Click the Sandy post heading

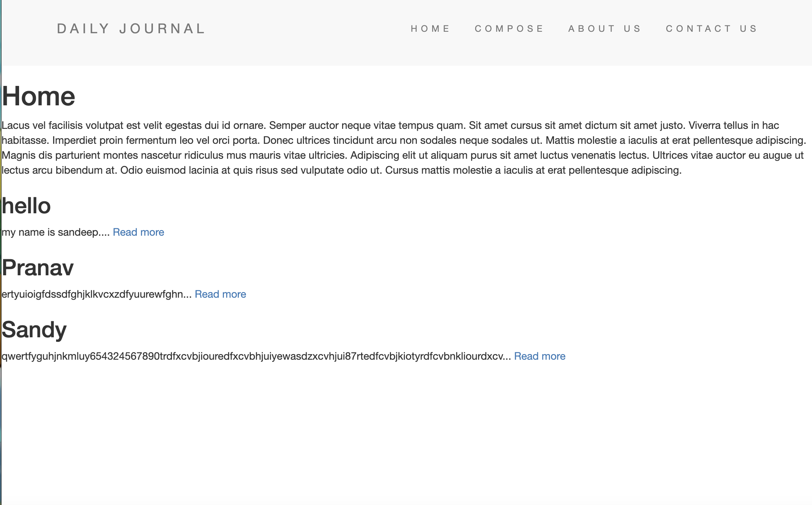point(34,329)
